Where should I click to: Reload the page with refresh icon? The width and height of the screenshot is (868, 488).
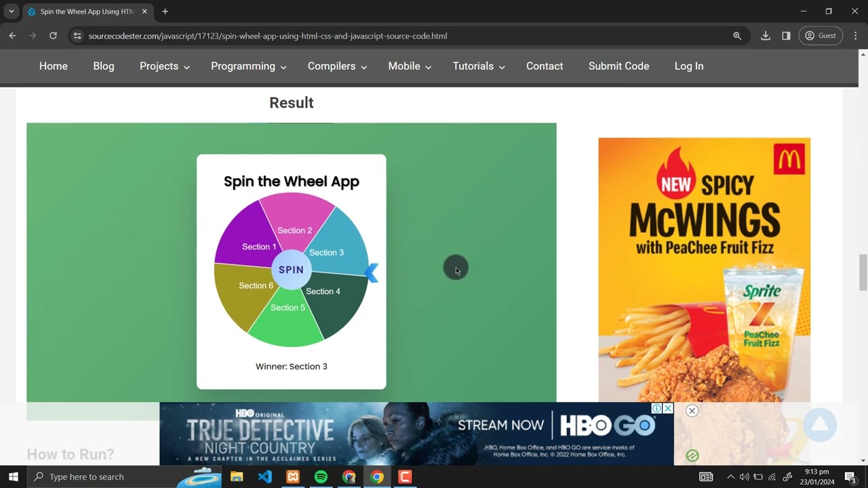click(53, 36)
